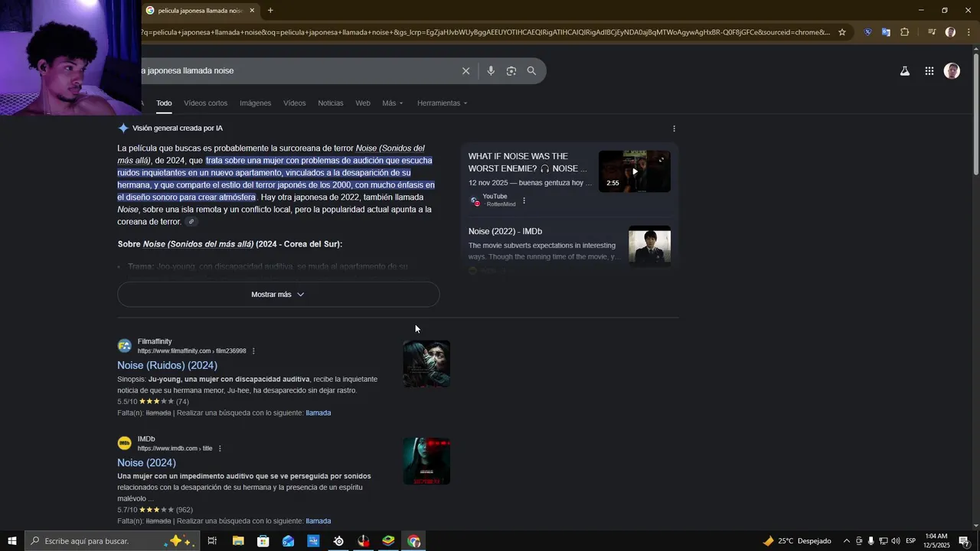
Task: Expand AI overview with Mostrar más
Action: coord(279,295)
